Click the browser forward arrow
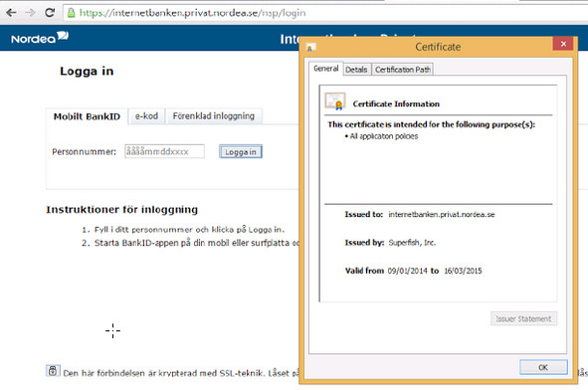The image size is (588, 390). click(x=30, y=13)
